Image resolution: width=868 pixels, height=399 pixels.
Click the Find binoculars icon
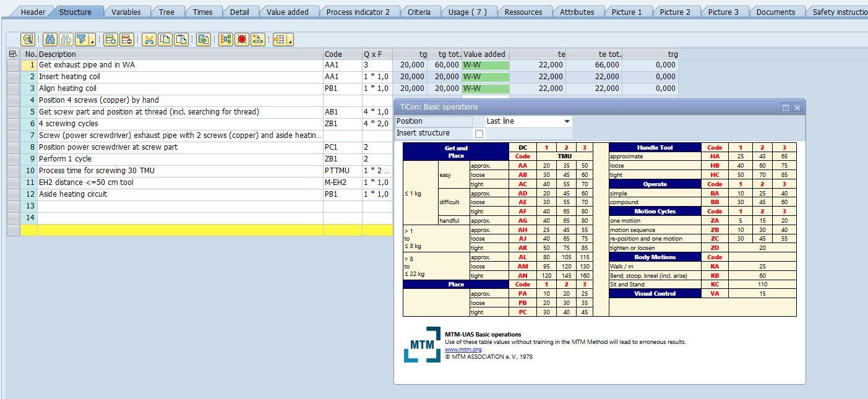tap(50, 40)
